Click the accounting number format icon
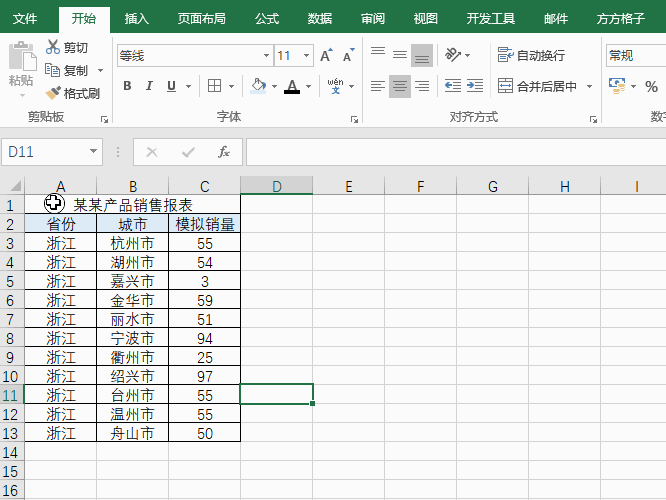 coord(617,86)
